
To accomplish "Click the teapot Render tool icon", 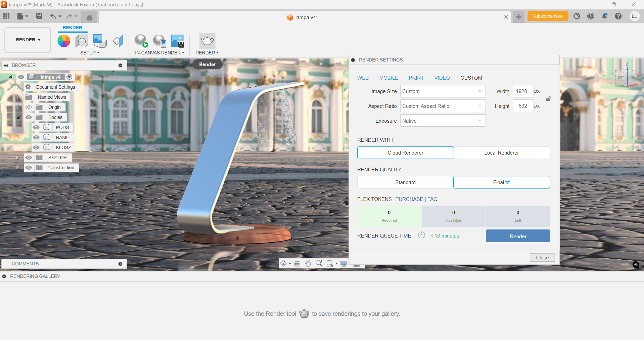I will [207, 41].
